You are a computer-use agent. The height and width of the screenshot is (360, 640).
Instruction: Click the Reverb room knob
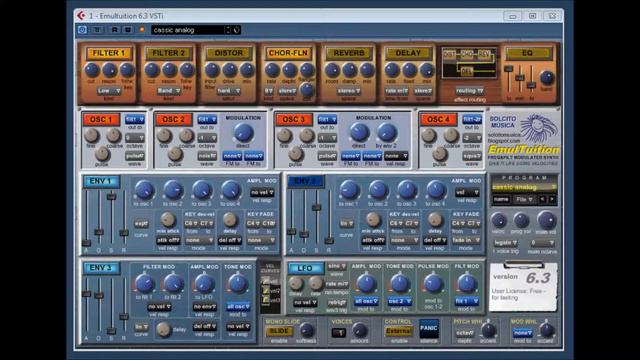pyautogui.click(x=332, y=70)
